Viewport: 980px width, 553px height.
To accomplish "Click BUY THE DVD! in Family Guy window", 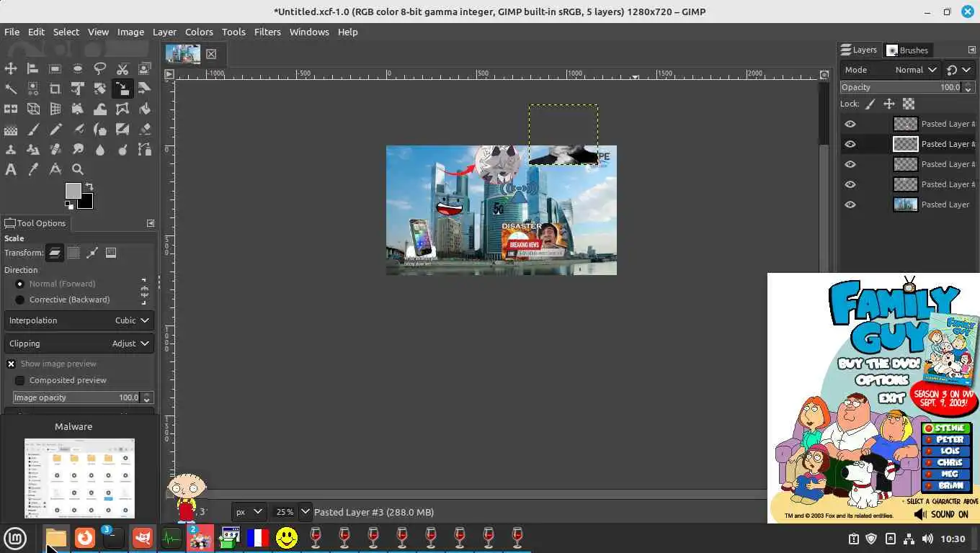I will point(879,364).
